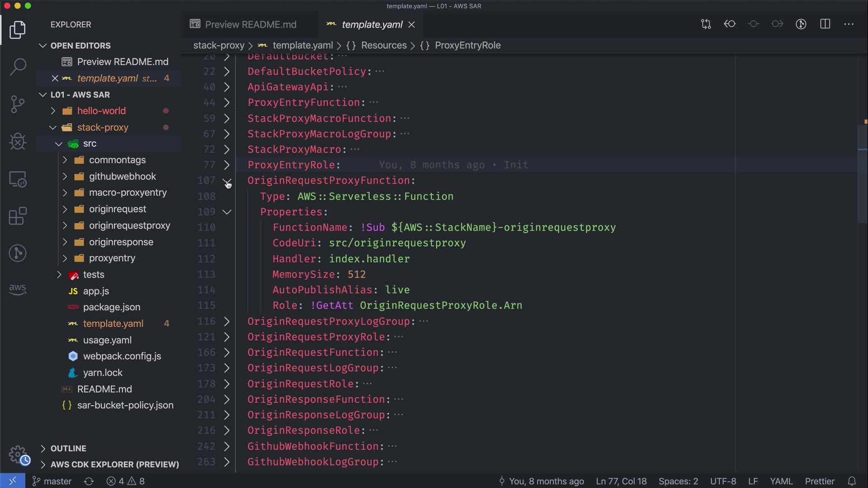Click the Split Editor Right icon
Screen dimensions: 868x488
pyautogui.click(x=825, y=24)
